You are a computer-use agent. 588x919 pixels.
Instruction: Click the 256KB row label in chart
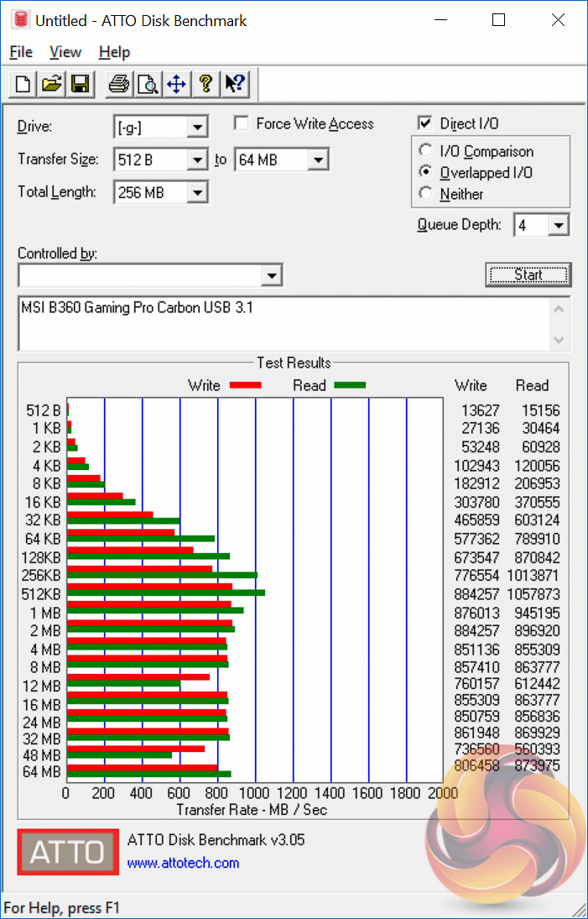coord(40,575)
